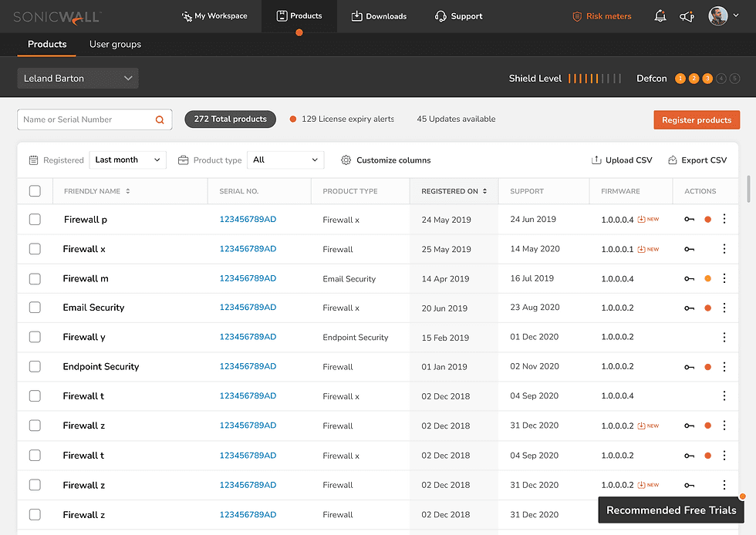Click the key icon in Endpoint Security row
This screenshot has width=756, height=535.
[690, 367]
